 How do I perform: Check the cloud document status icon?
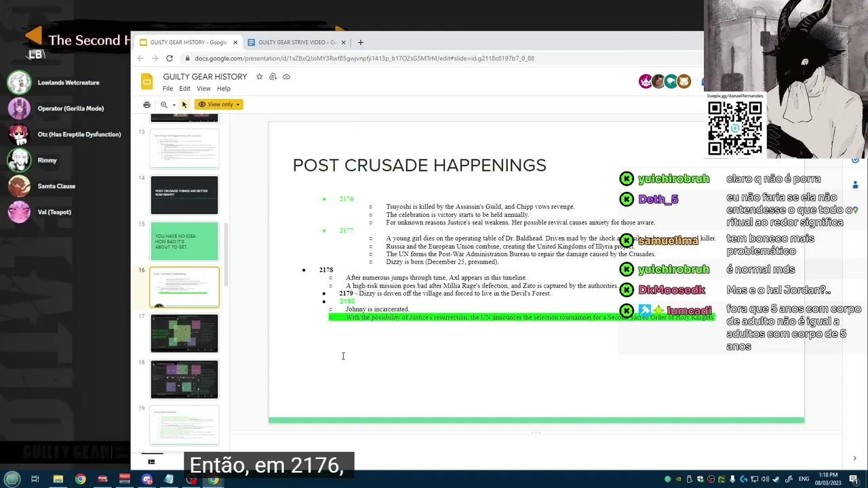(x=286, y=77)
